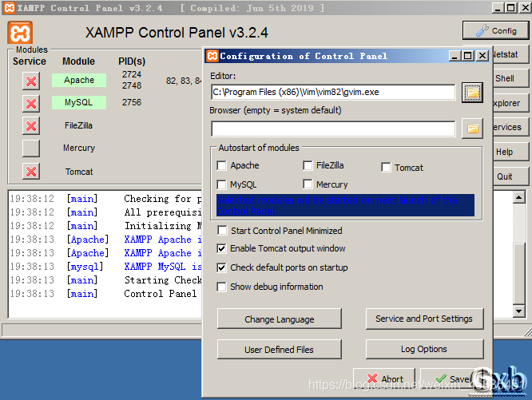Image resolution: width=532 pixels, height=400 pixels.
Task: Click the 'Control Panel' last log line
Action: (160, 294)
